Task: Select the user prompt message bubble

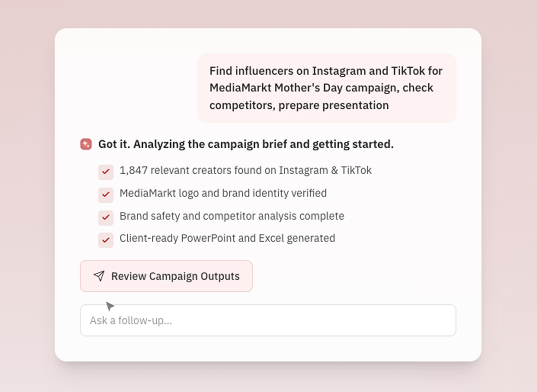Action: click(x=326, y=88)
